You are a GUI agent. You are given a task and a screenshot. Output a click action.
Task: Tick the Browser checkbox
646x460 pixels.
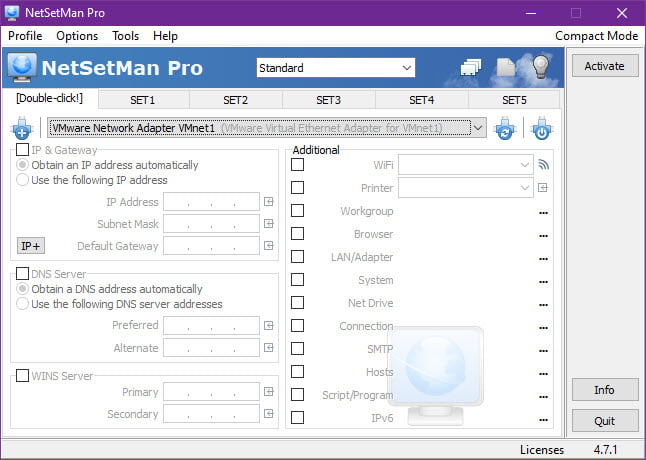[297, 234]
